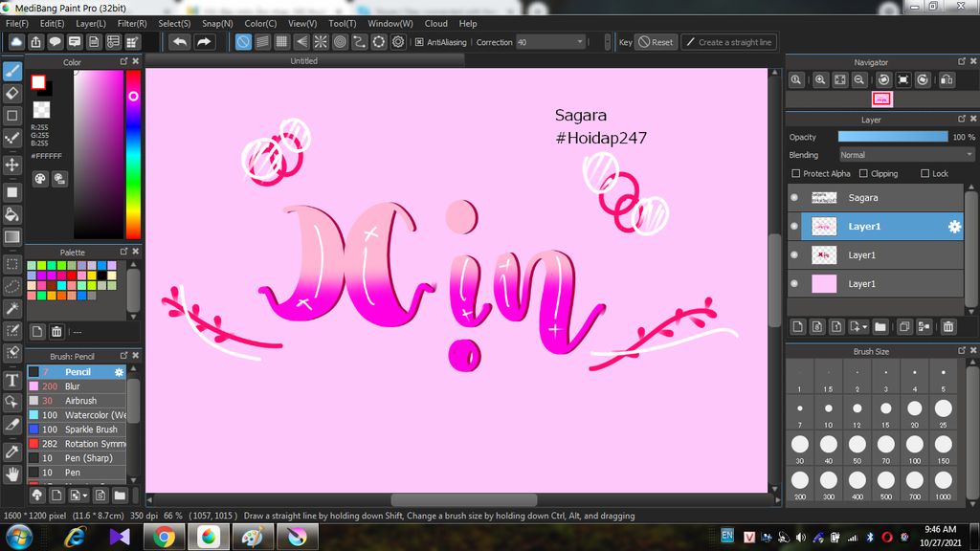Click Create a straight line button
The width and height of the screenshot is (980, 551).
coord(728,42)
